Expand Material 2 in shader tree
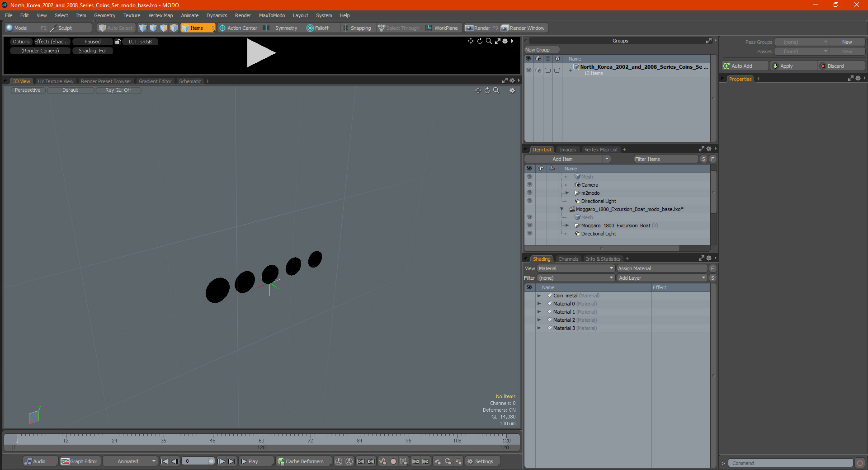Viewport: 868px width, 470px height. pos(539,320)
